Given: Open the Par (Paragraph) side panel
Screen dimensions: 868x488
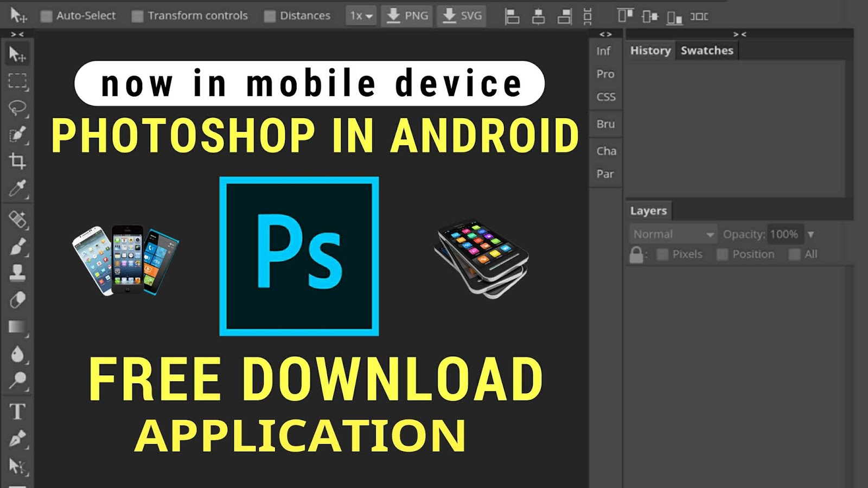Looking at the screenshot, I should 605,174.
